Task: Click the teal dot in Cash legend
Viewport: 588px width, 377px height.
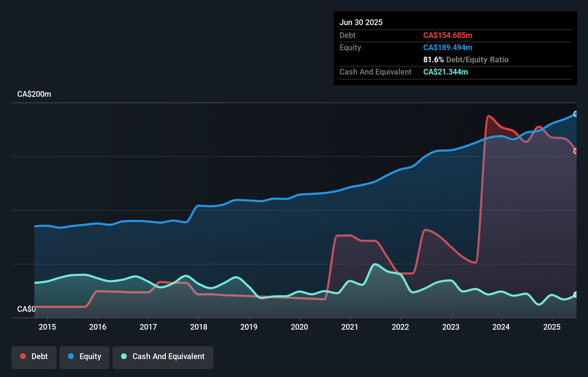Action: [x=124, y=356]
